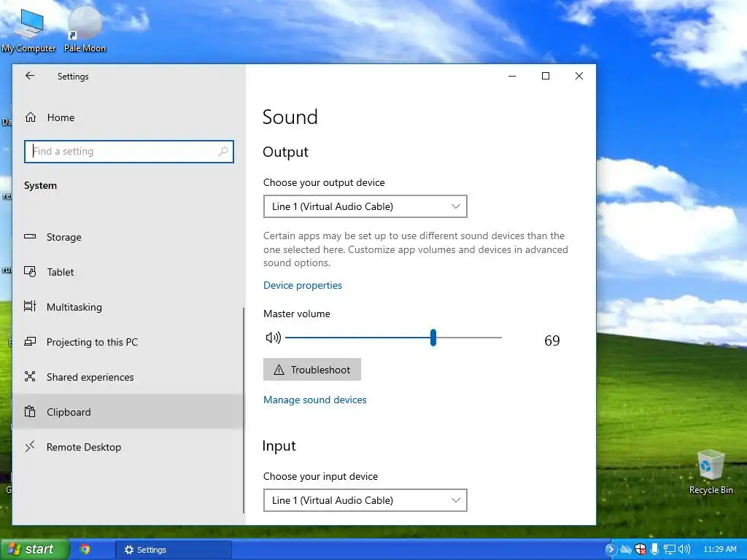Viewport: 747px width, 560px height.
Task: Click the Home house icon
Action: (x=31, y=117)
